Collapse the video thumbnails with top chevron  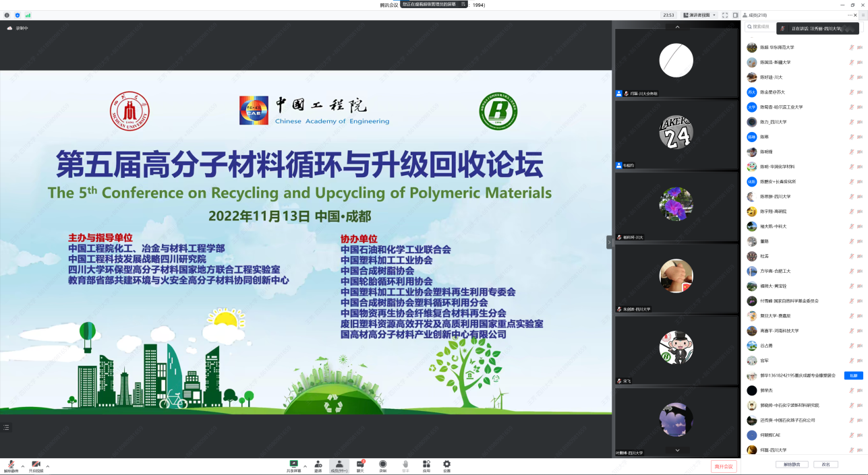(676, 26)
